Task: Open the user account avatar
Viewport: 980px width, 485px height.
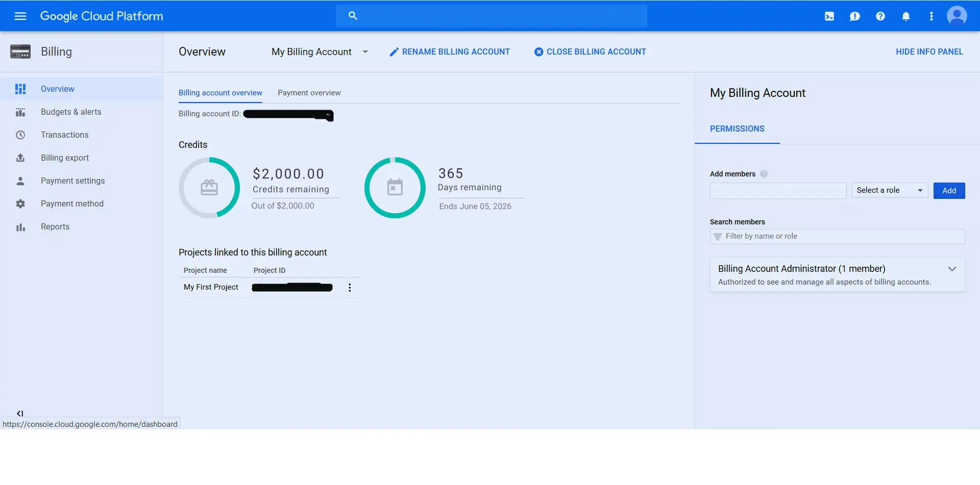Action: (957, 16)
